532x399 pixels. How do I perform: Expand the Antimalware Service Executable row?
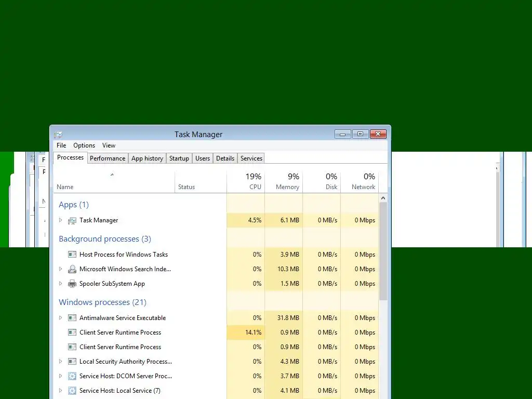(x=60, y=318)
